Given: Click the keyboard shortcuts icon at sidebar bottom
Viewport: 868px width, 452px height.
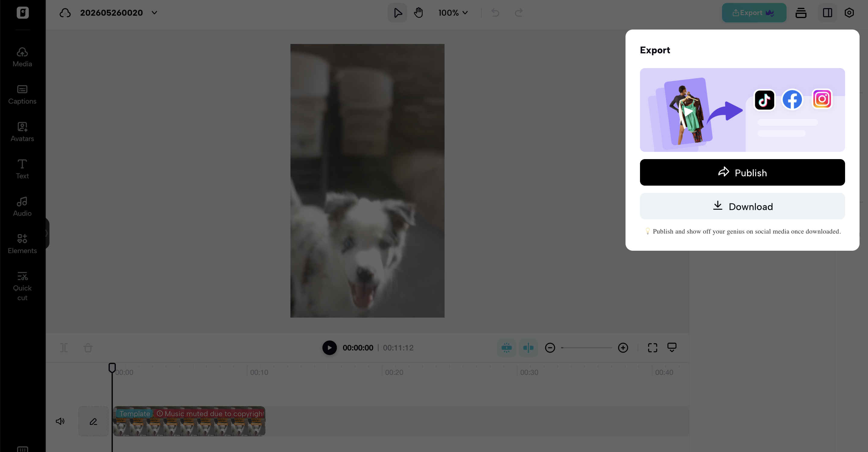Looking at the screenshot, I should 22,449.
